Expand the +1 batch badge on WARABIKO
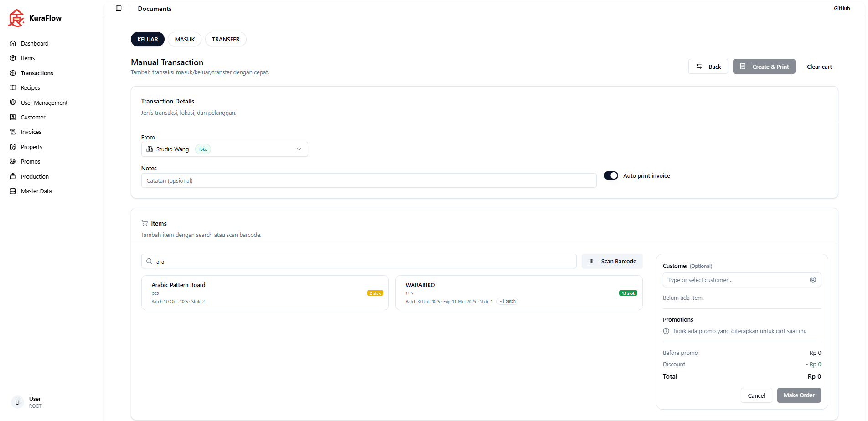Screen dimensions: 868x421 (x=507, y=301)
